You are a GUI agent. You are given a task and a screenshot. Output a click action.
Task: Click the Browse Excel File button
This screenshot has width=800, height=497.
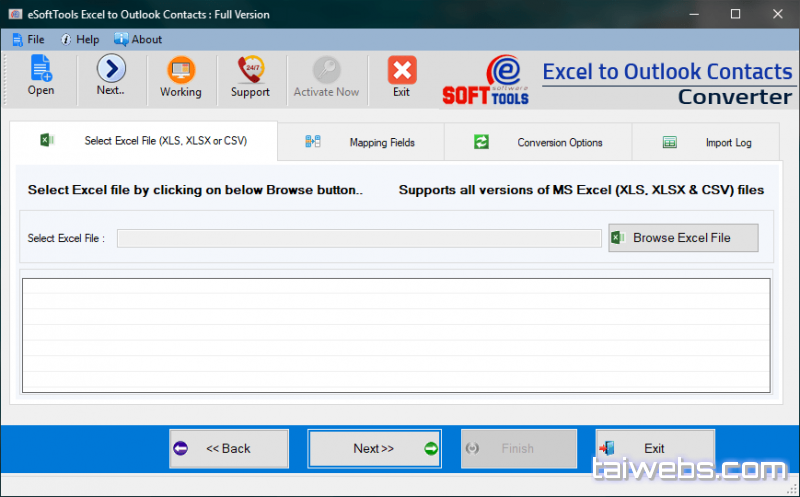tap(683, 238)
